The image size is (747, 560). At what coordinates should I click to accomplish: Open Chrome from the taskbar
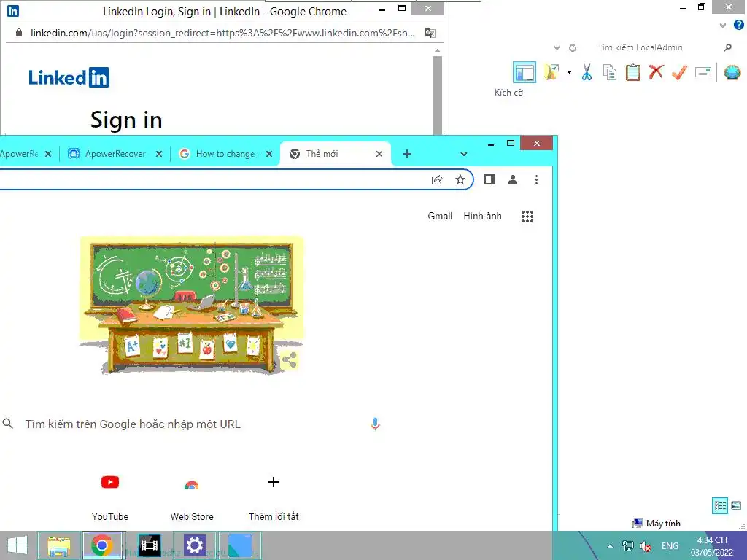[102, 545]
